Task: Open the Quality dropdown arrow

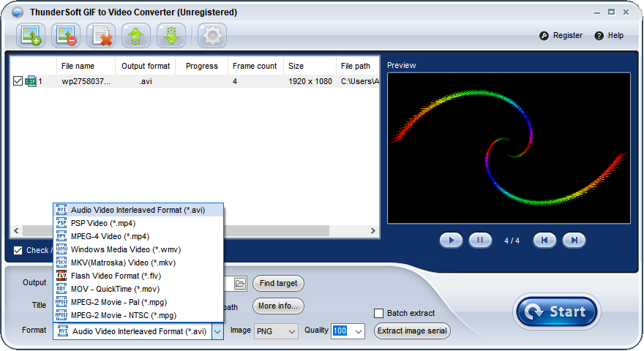Action: [x=359, y=331]
